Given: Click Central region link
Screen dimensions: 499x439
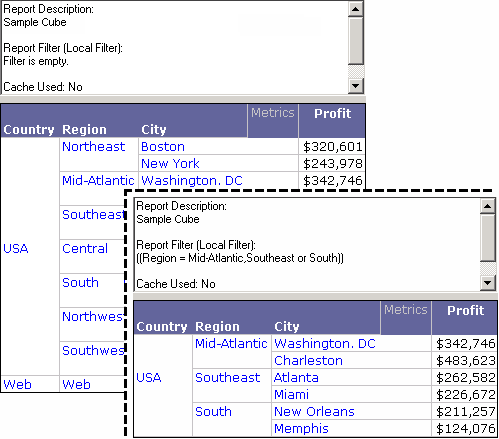Looking at the screenshot, I should pos(85,249).
